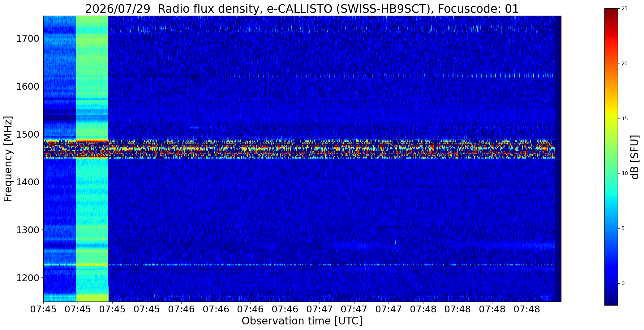Viewport: 644px width, 330px height.
Task: Click the 1500 frequency tick label
Action: (28, 134)
